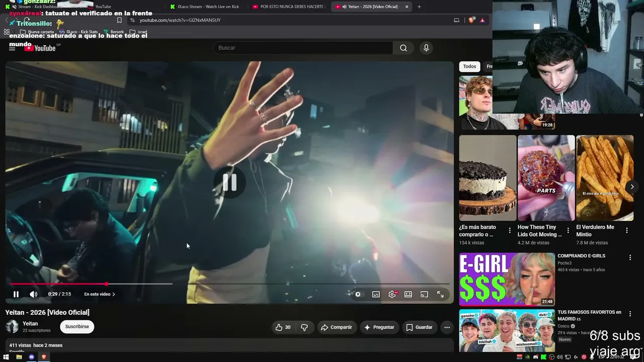This screenshot has width=644, height=362.
Task: Click the Suscribirse button
Action: point(77,327)
